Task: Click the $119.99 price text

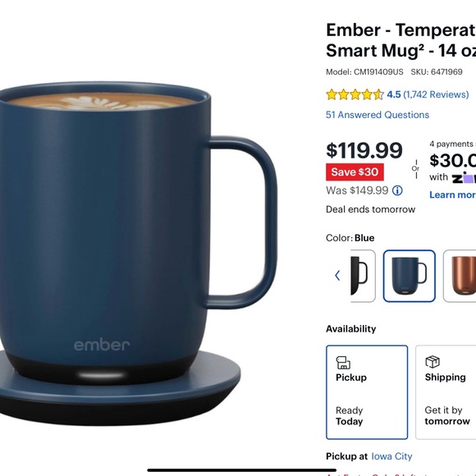Action: coord(364,150)
